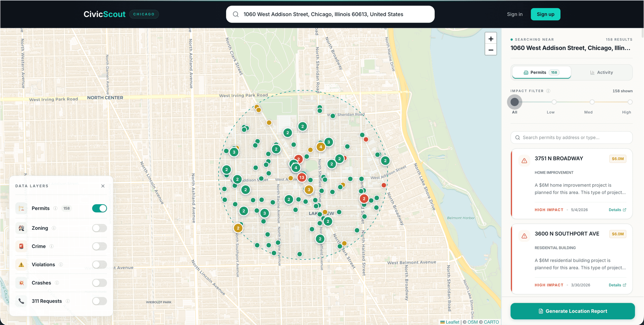Click the Impact Filter info icon
Screen dimensions: 644x325
point(548,91)
